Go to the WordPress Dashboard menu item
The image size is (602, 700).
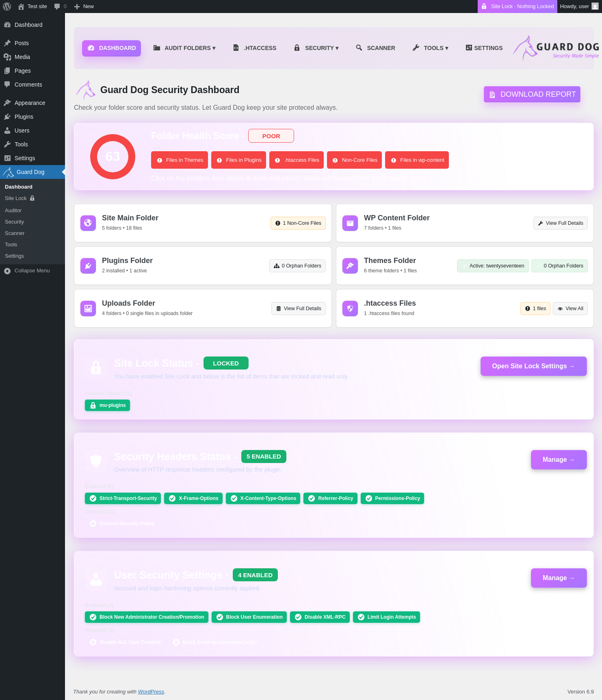click(32, 25)
